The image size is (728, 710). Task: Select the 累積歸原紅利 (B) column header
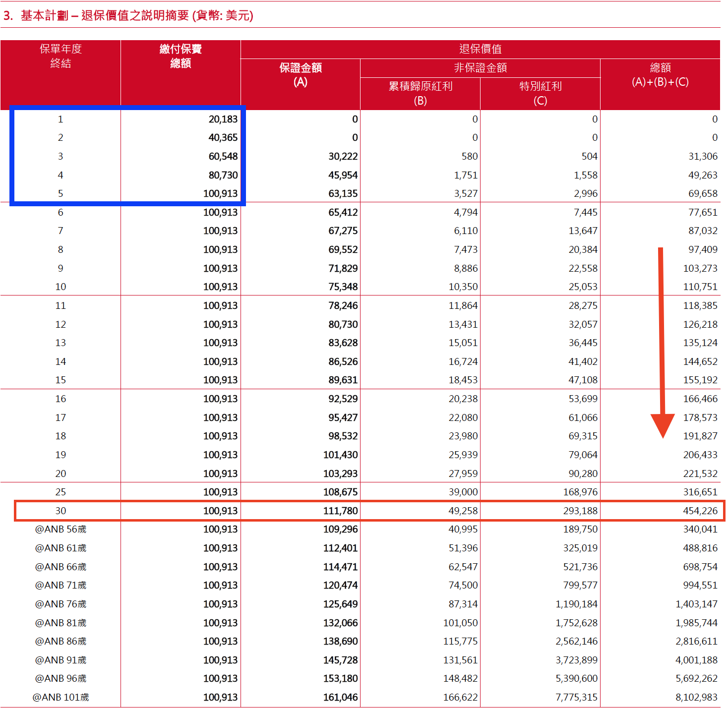[420, 93]
